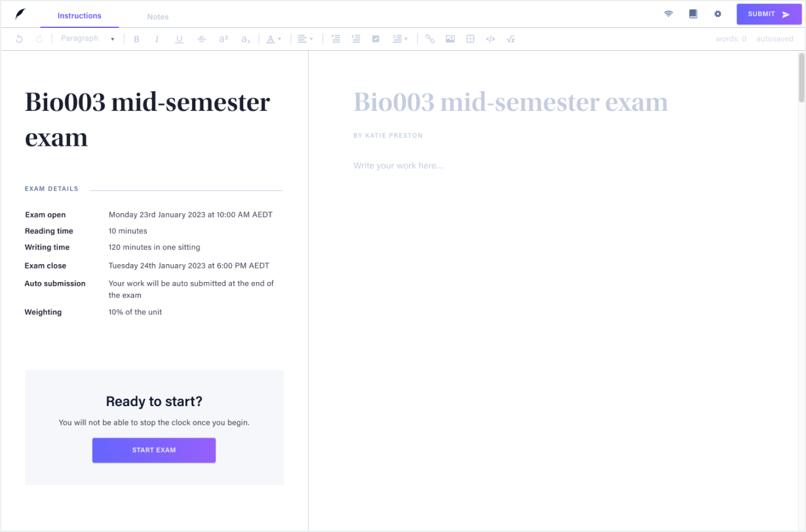Select the Instructions tab
The width and height of the screenshot is (806, 532).
79,16
